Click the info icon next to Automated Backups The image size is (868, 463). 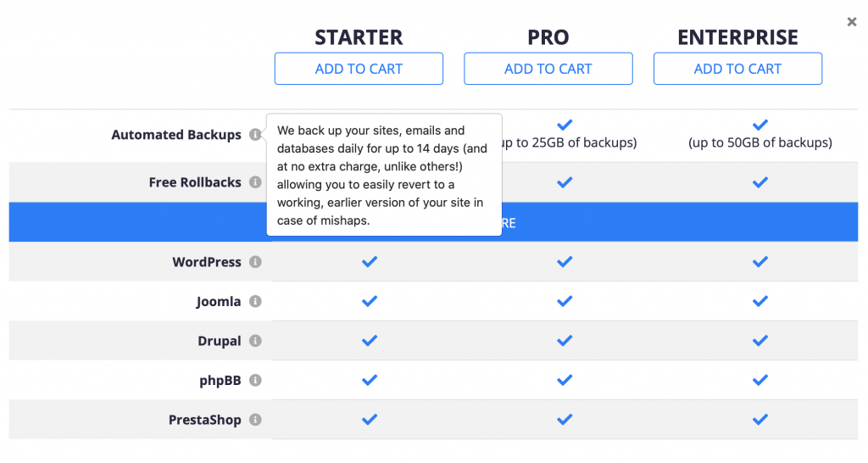tap(255, 135)
